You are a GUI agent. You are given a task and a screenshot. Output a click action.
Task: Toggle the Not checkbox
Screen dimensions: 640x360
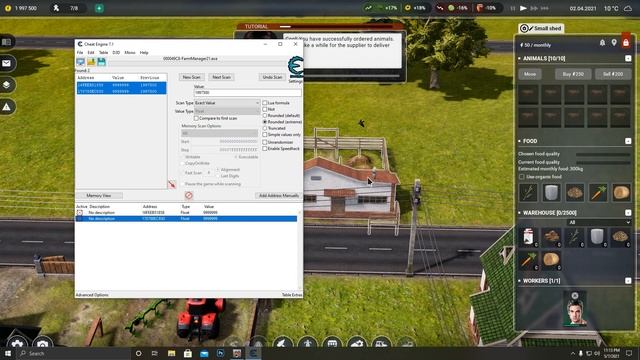coord(264,109)
